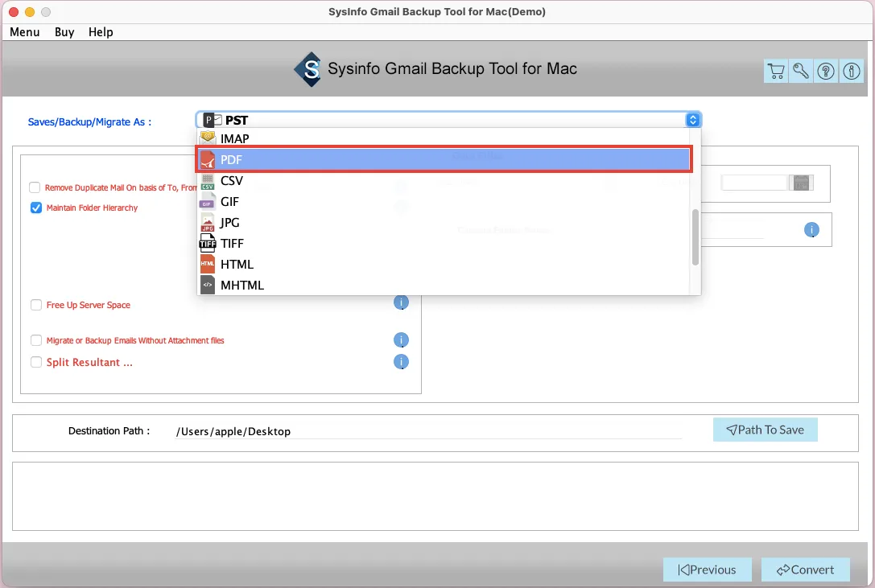
Task: Click the key activation icon
Action: [x=801, y=71]
